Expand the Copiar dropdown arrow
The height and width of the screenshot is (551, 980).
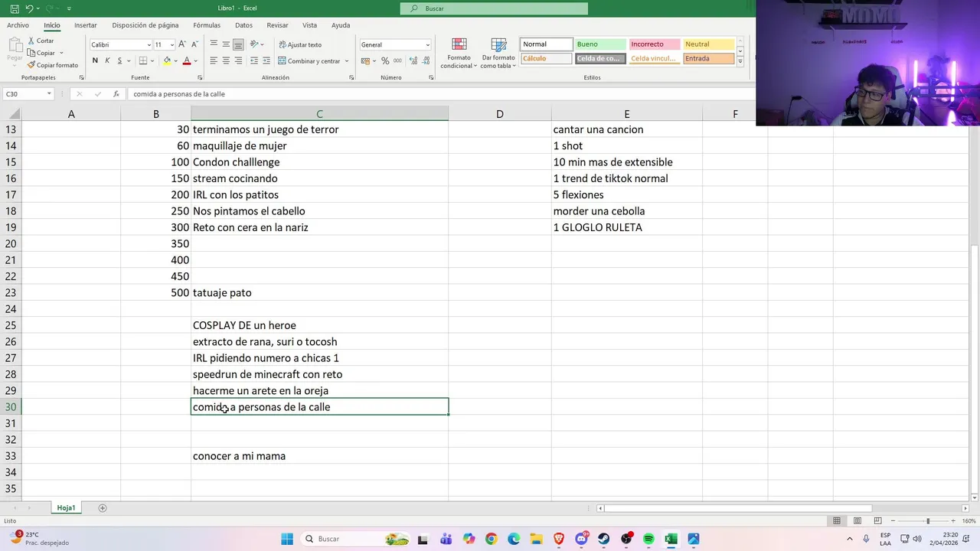point(60,53)
